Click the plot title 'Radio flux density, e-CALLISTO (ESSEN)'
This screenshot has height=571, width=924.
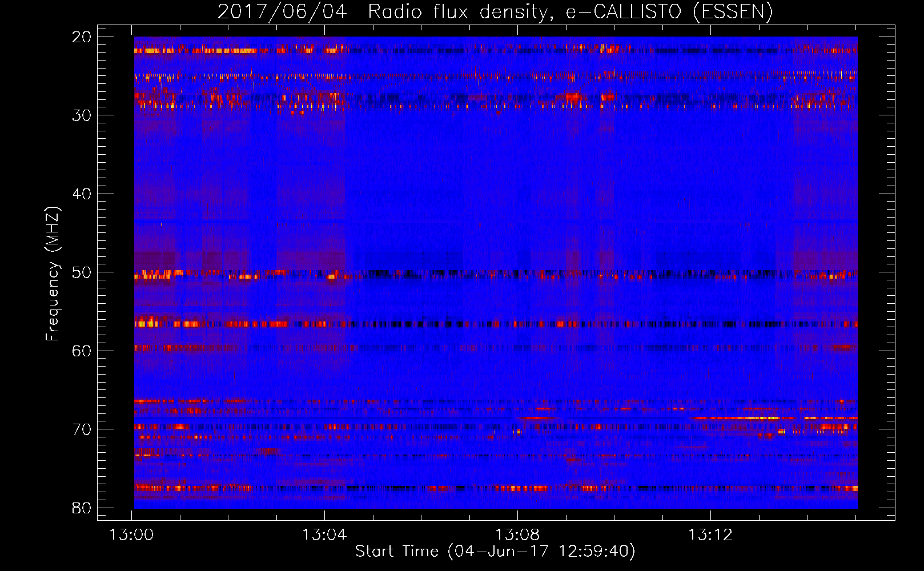pyautogui.click(x=570, y=11)
